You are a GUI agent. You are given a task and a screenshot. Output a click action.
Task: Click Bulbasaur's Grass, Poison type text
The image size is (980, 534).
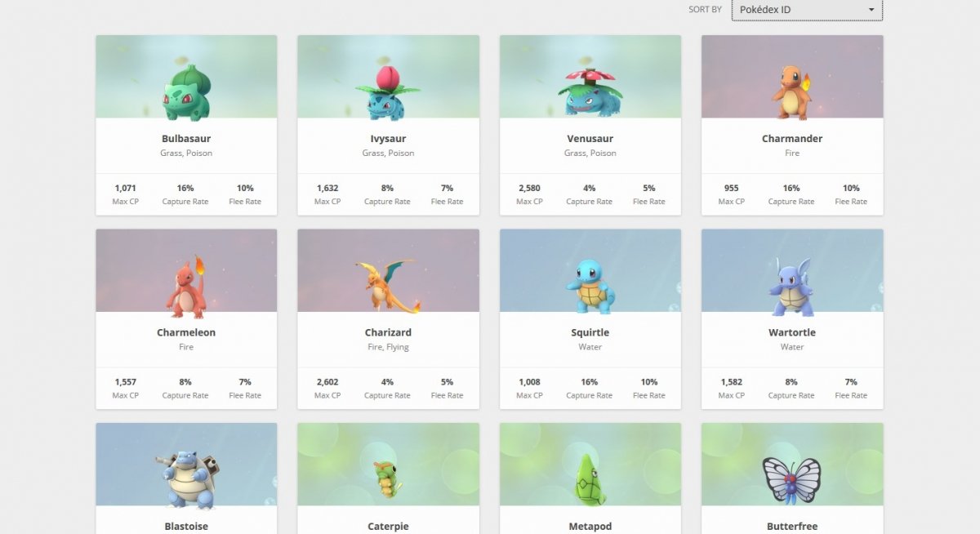point(186,154)
